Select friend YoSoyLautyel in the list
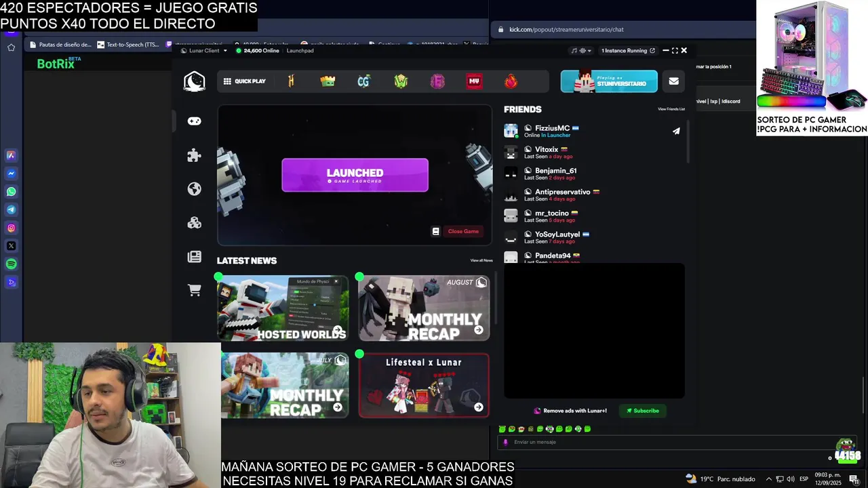868x488 pixels. [593, 237]
